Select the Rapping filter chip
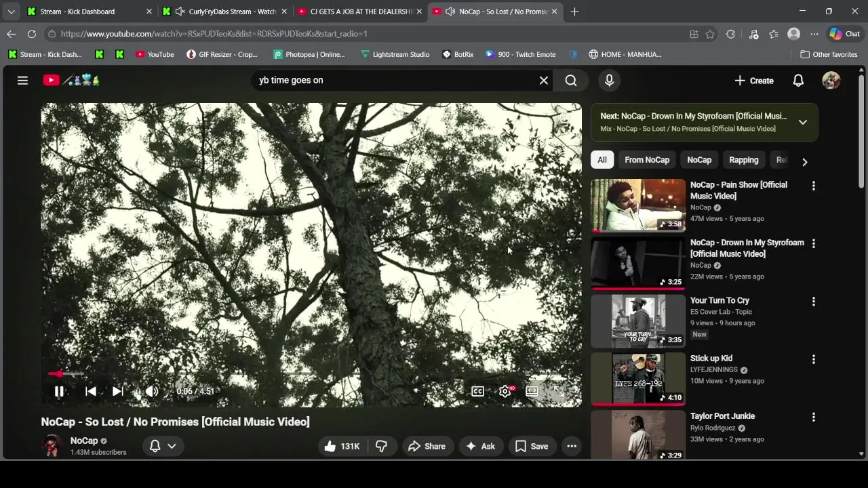The height and width of the screenshot is (488, 868). (743, 160)
